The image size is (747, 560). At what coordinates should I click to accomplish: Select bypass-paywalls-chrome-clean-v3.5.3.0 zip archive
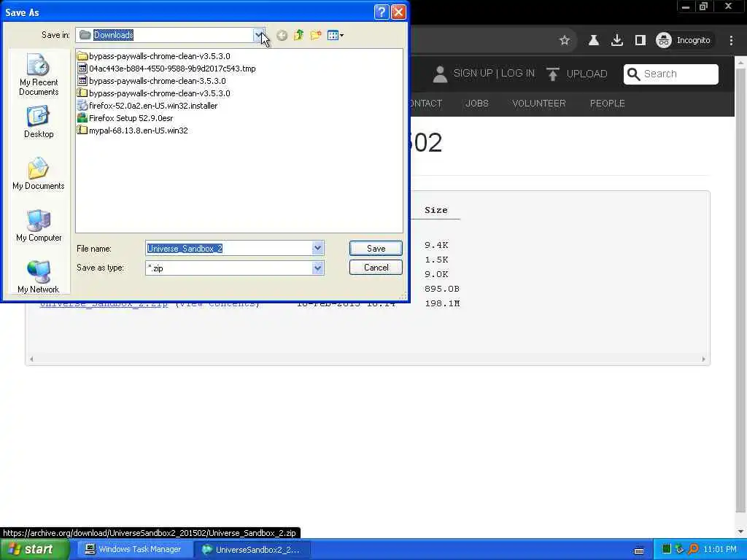pos(154,93)
